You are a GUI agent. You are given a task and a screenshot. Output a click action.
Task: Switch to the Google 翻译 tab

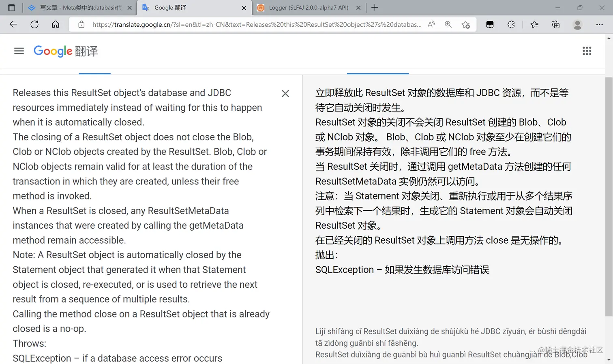coord(194,8)
